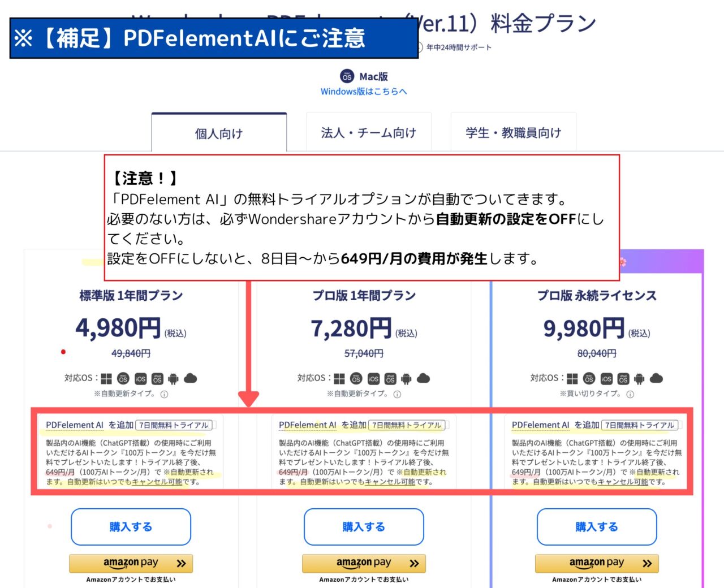Click info icon beside 自動更新タイプ in 標準版

(164, 395)
